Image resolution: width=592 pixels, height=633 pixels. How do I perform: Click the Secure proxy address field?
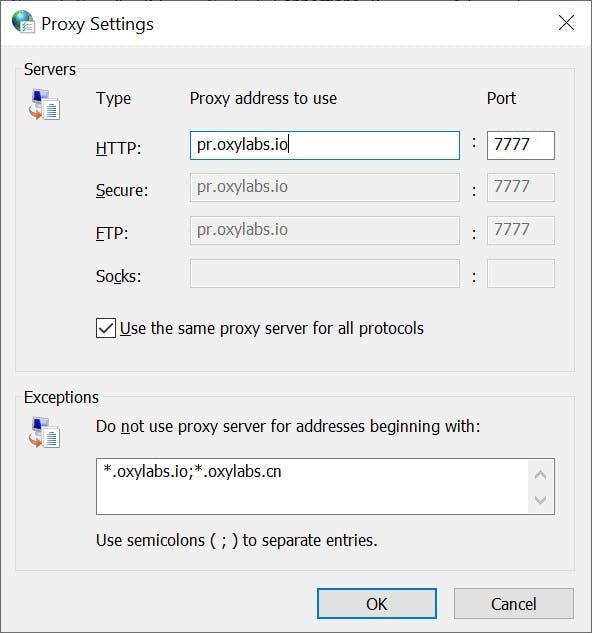click(325, 188)
